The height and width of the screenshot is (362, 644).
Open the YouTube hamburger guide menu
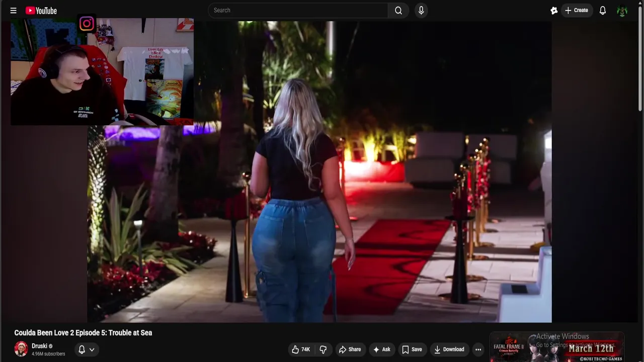coord(14,10)
